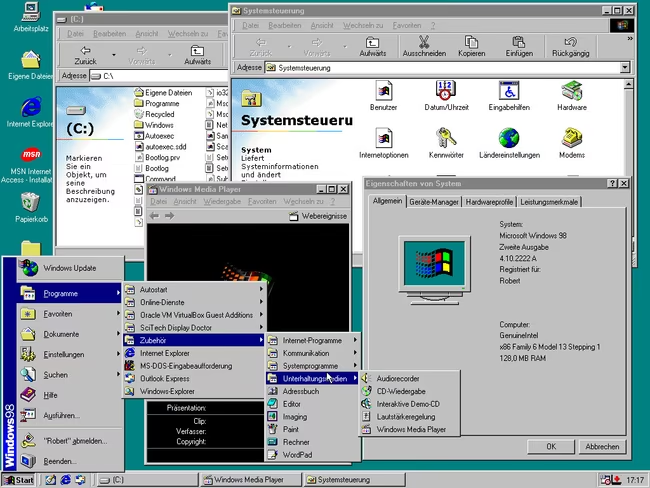Launch Windows Media Player from submenu
Image resolution: width=650 pixels, height=488 pixels.
(x=410, y=430)
